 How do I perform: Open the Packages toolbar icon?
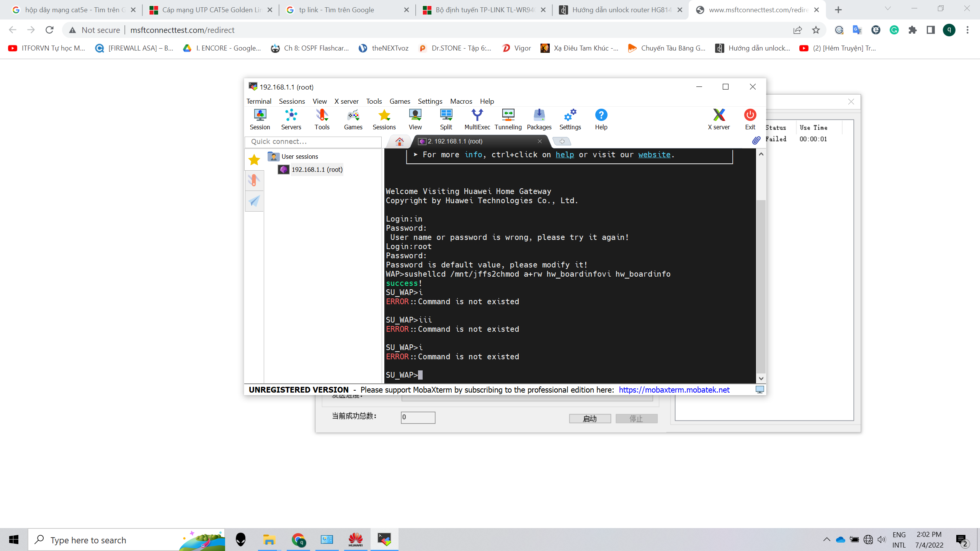539,119
